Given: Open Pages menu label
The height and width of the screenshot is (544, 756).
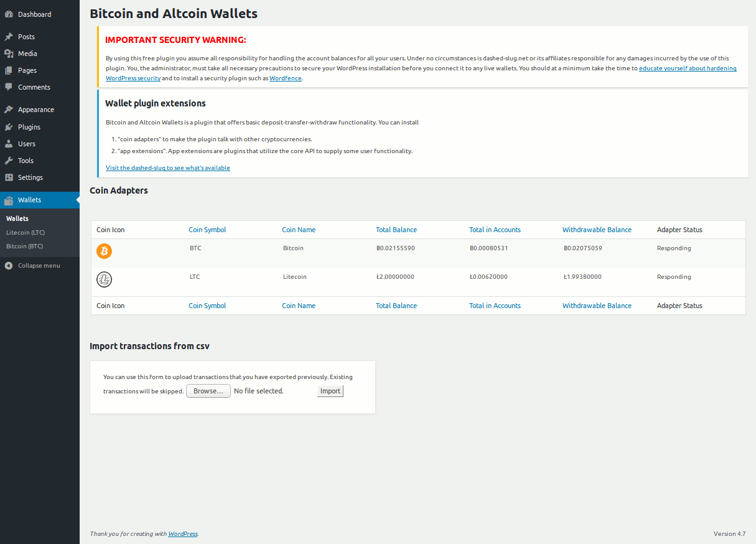Looking at the screenshot, I should pos(27,70).
